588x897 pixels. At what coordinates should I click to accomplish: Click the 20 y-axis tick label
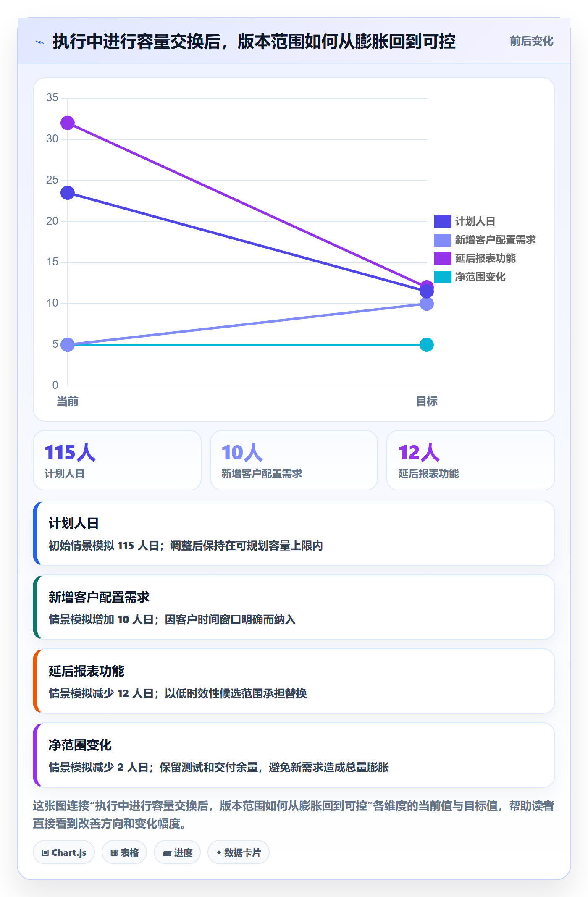pyautogui.click(x=52, y=221)
